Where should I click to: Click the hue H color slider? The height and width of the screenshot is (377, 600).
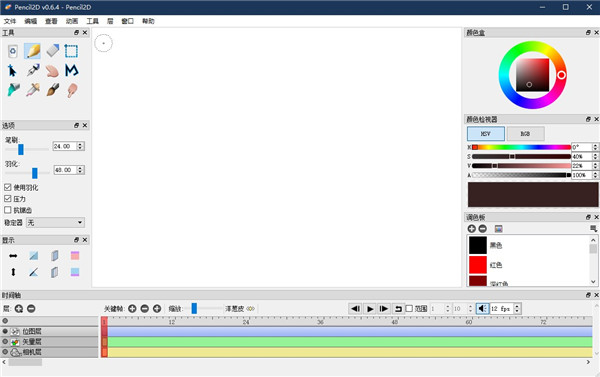pos(521,147)
